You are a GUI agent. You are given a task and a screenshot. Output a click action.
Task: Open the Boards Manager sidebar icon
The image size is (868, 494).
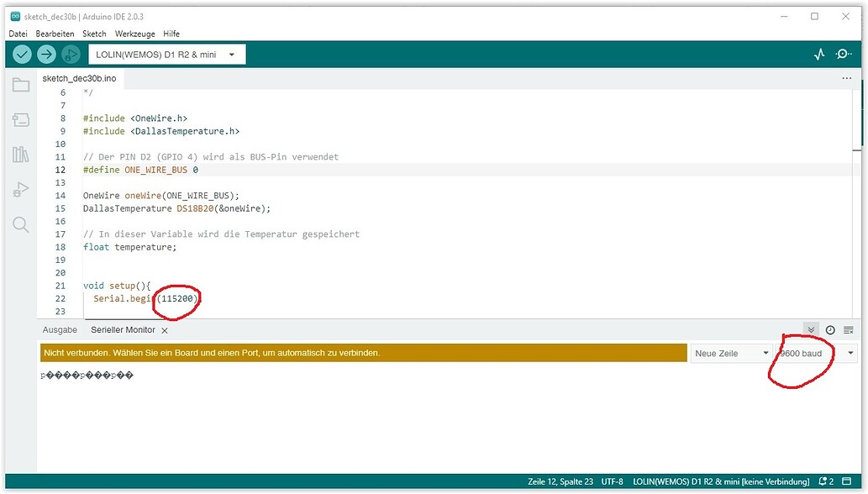tap(20, 119)
